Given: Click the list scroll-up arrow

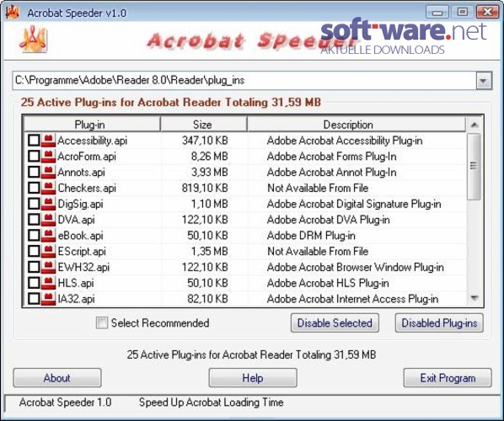Looking at the screenshot, I should 475,125.
